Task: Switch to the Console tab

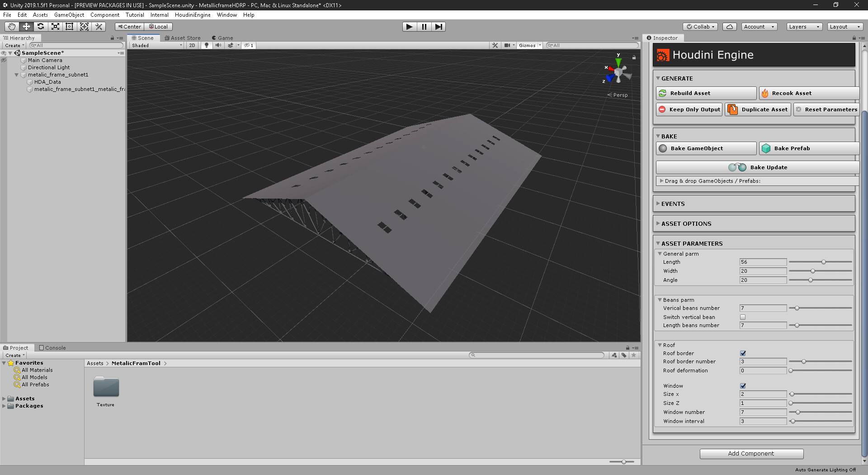Action: [x=52, y=347]
